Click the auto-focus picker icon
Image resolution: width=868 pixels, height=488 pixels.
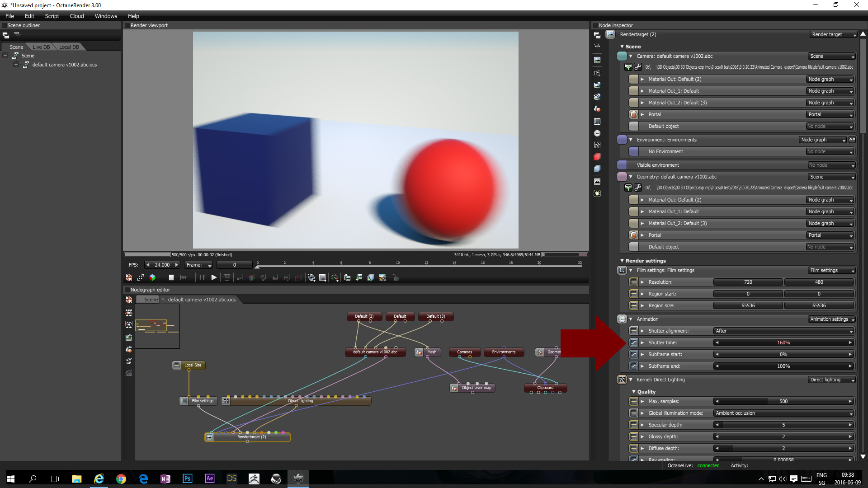240,277
